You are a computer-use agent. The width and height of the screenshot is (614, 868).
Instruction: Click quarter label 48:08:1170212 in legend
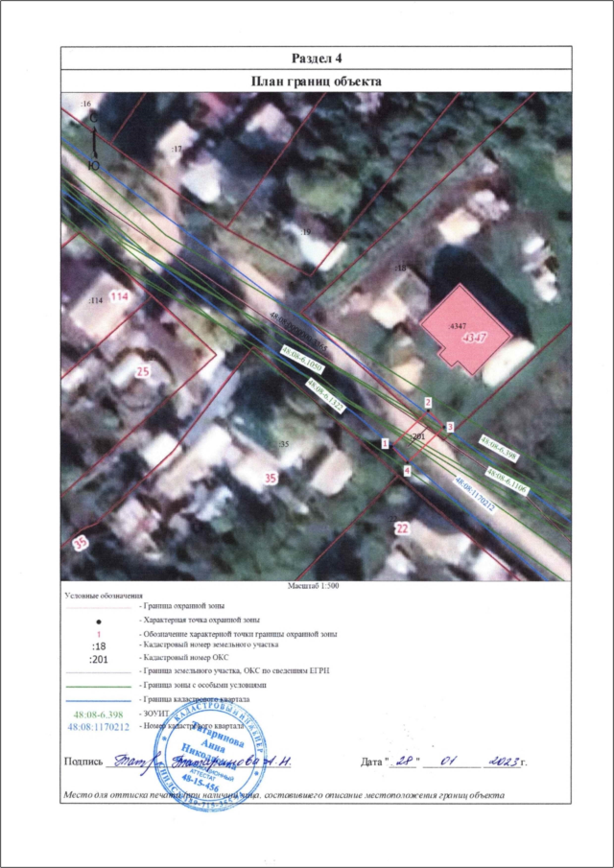100,727
